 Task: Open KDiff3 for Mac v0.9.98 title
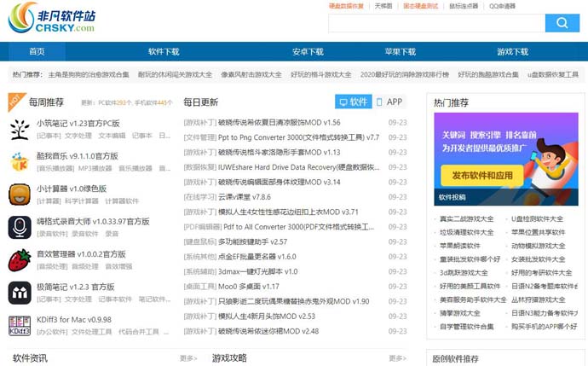(74, 319)
